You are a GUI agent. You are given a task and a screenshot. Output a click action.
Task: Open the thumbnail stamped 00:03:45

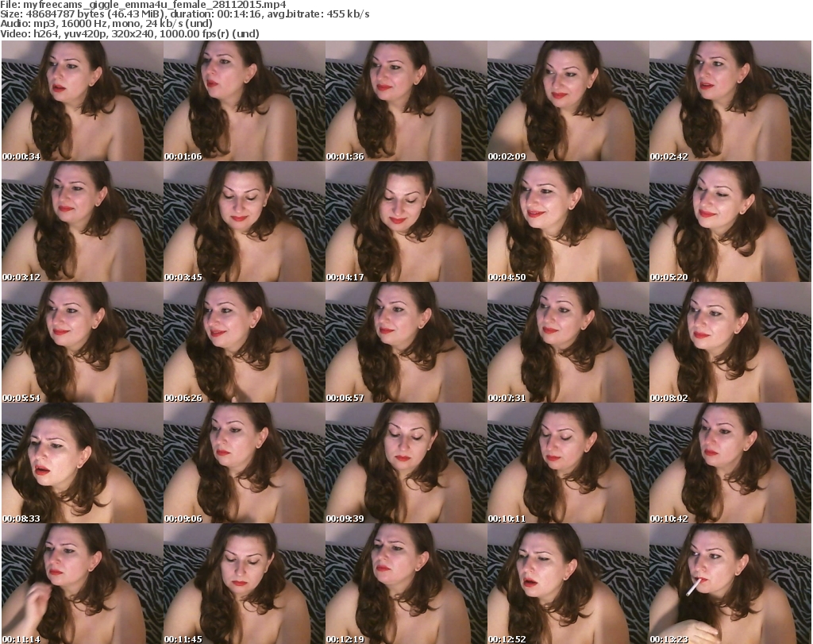click(245, 222)
